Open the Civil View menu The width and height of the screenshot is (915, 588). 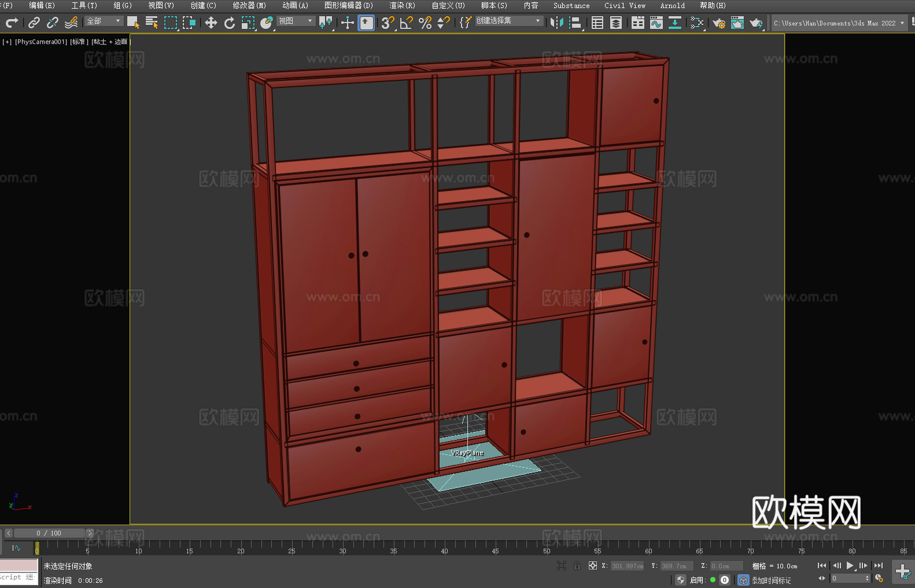pyautogui.click(x=625, y=5)
